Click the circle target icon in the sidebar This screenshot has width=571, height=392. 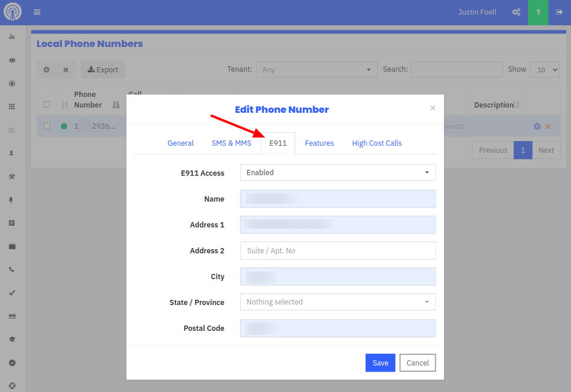coord(12,83)
